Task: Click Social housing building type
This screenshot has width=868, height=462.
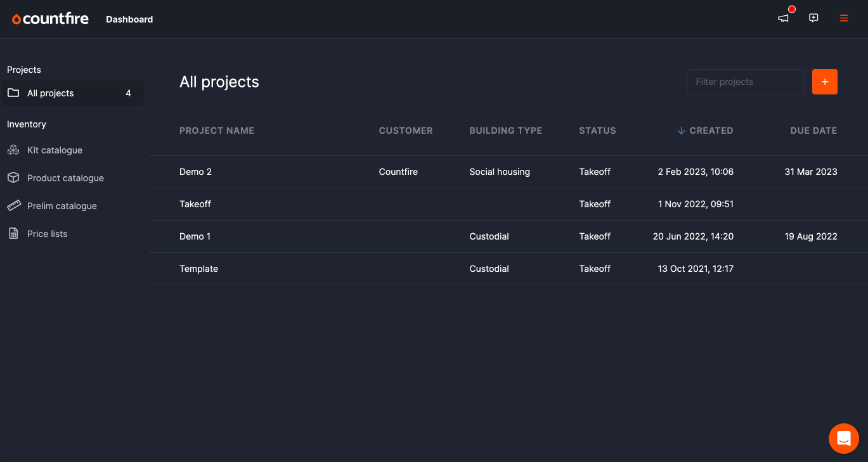Action: point(500,172)
